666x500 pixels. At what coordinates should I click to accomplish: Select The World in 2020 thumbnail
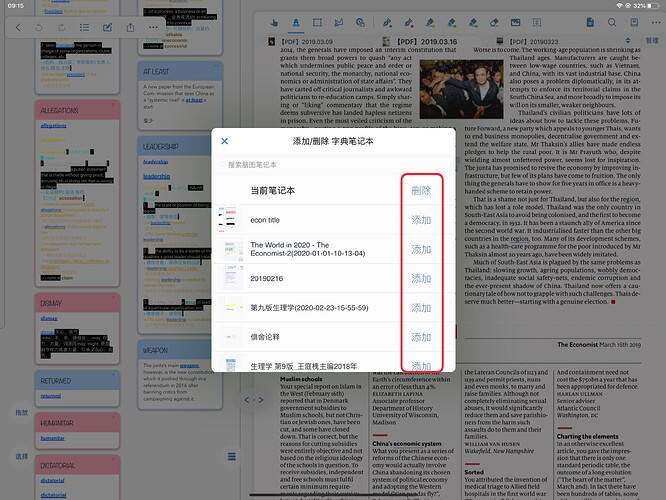pos(231,249)
